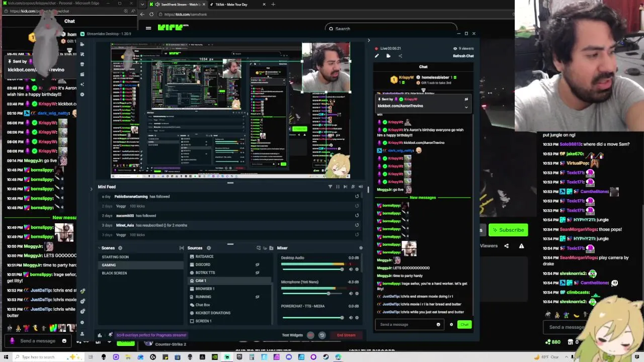Screen dimensions: 644x362
Task: Click Send a message in popout chat
Action: pos(38,341)
